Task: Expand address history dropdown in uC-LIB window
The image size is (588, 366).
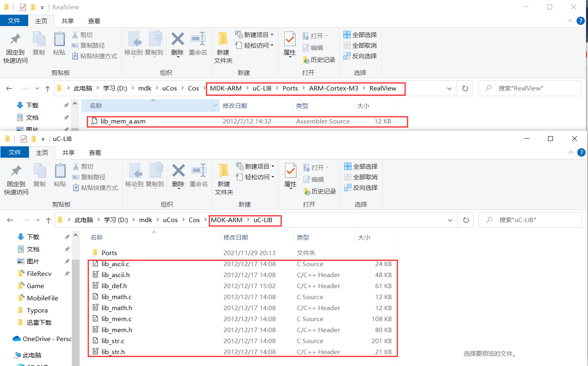Action: pos(450,220)
